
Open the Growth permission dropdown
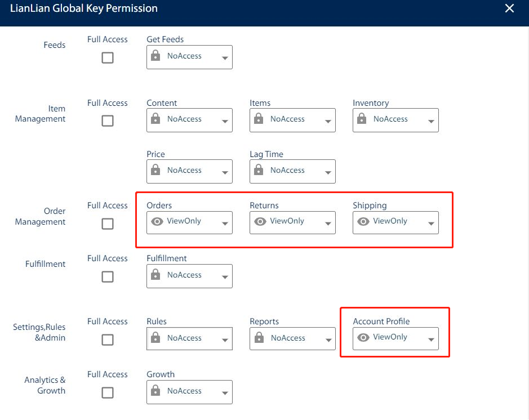189,391
